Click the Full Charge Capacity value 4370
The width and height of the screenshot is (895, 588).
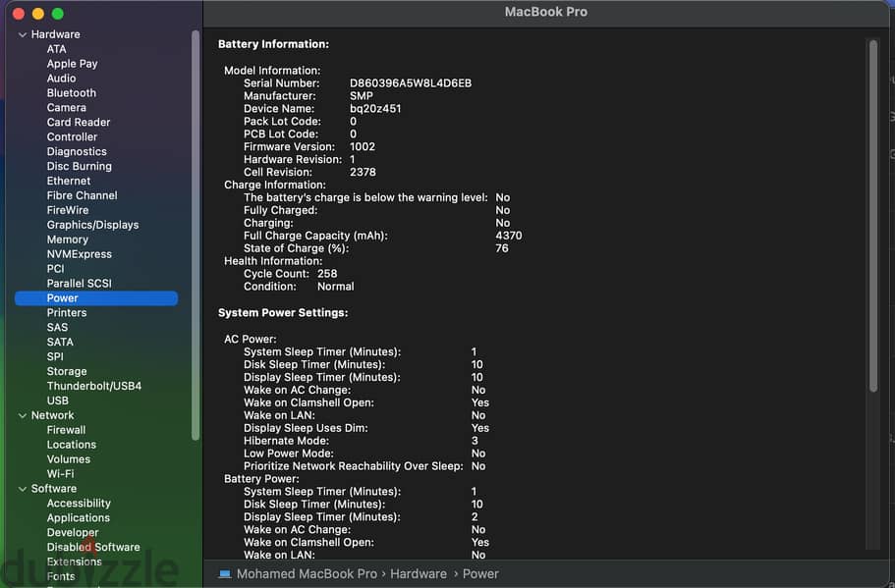coord(509,236)
